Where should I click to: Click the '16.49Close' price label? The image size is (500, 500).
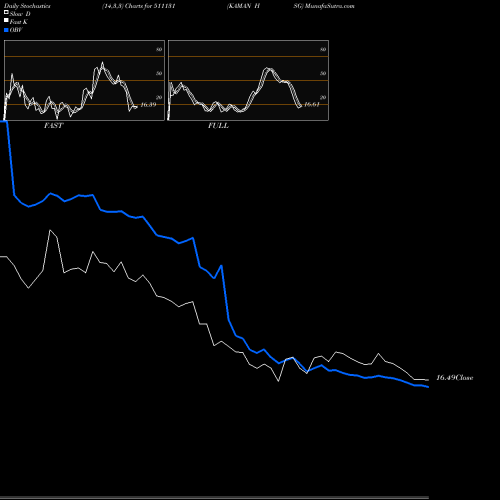[x=455, y=378]
